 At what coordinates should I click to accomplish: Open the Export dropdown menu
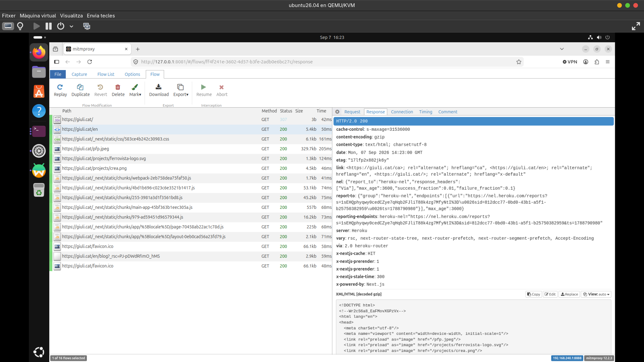click(x=181, y=90)
